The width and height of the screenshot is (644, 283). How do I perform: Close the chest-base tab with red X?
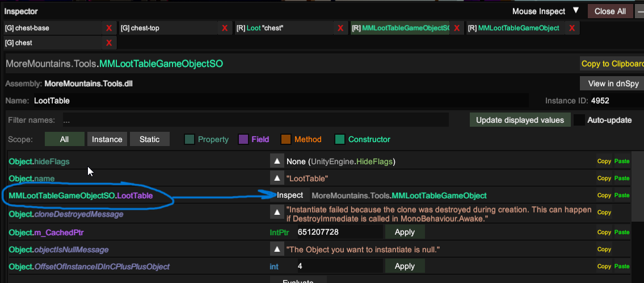pyautogui.click(x=109, y=28)
